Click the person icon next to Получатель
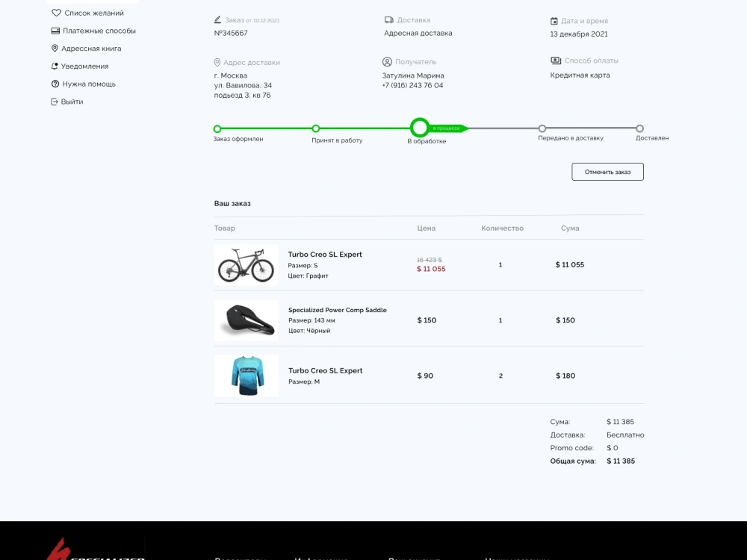This screenshot has height=560, width=747. (387, 62)
